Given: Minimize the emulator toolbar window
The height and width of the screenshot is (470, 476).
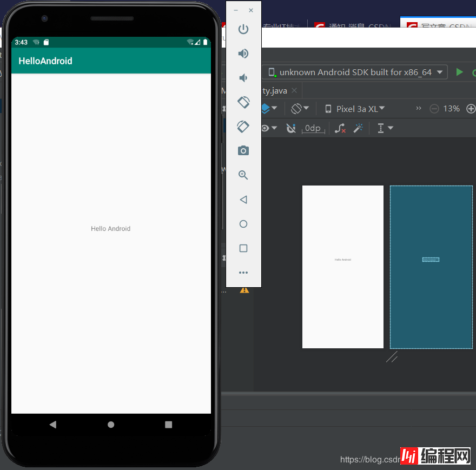Looking at the screenshot, I should 236,10.
